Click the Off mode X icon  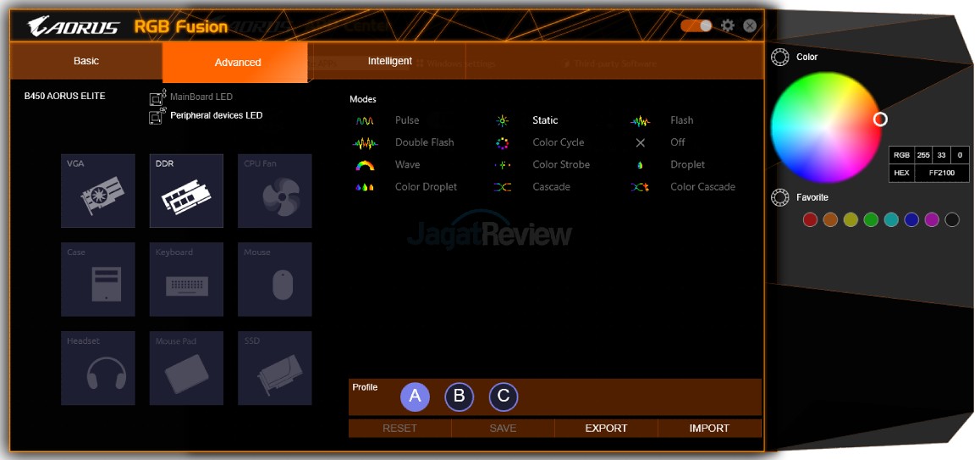640,142
